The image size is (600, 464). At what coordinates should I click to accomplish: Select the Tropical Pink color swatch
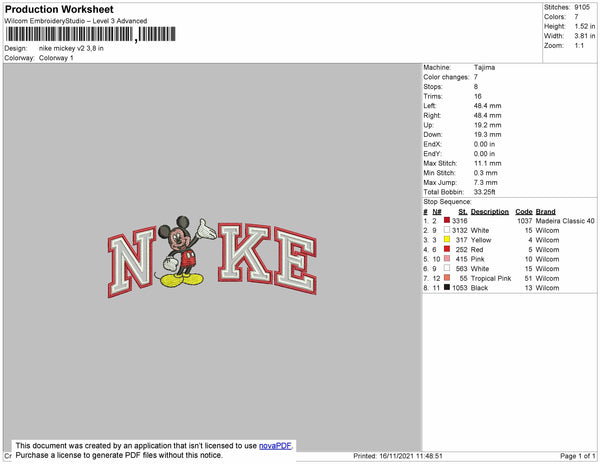coord(447,278)
